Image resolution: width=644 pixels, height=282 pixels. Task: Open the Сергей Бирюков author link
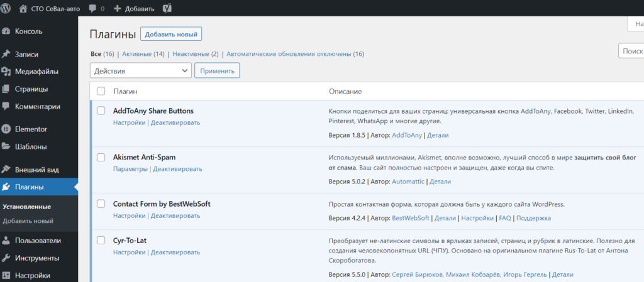(x=418, y=274)
